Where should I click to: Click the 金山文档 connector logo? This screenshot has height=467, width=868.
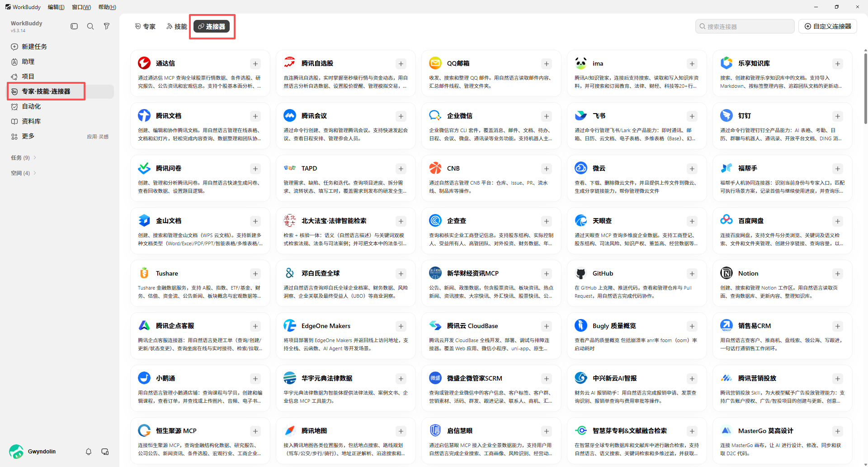(x=144, y=220)
